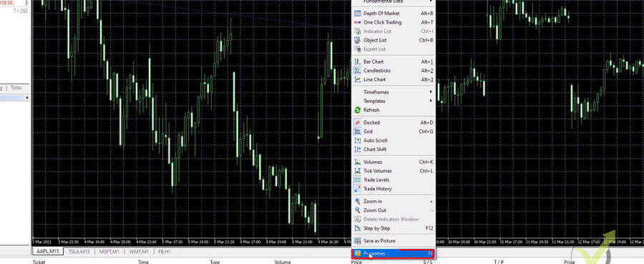Zoom In on the chart

(x=394, y=202)
